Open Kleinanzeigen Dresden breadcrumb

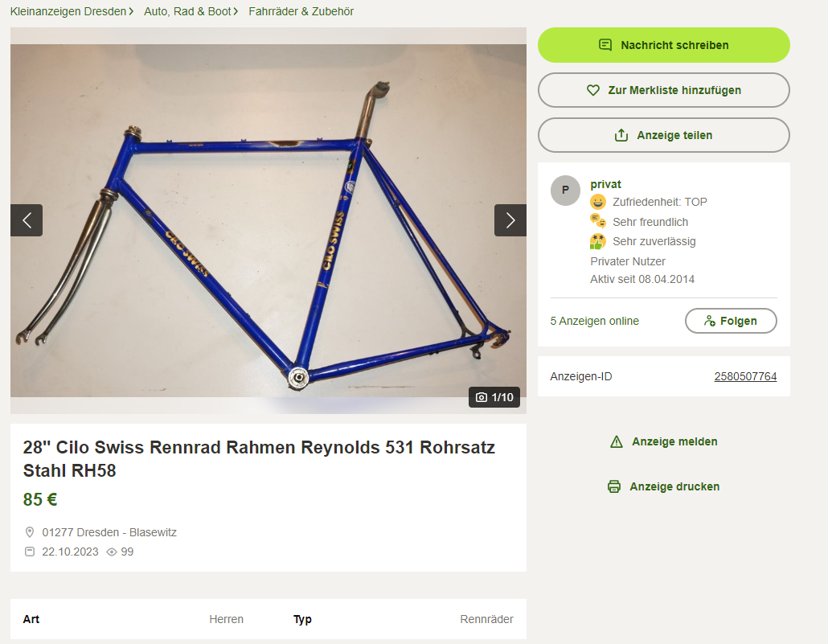tap(68, 11)
